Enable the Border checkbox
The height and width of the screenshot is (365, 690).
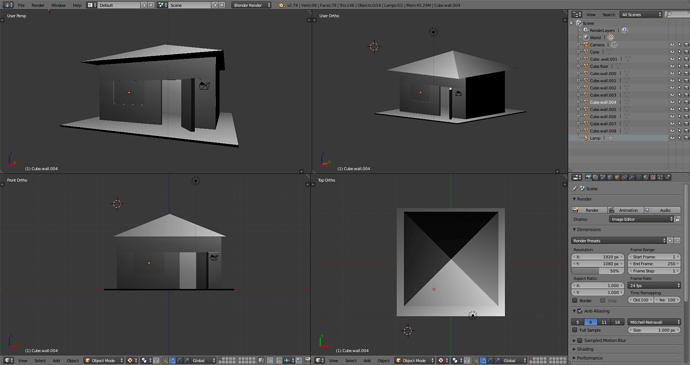point(575,300)
